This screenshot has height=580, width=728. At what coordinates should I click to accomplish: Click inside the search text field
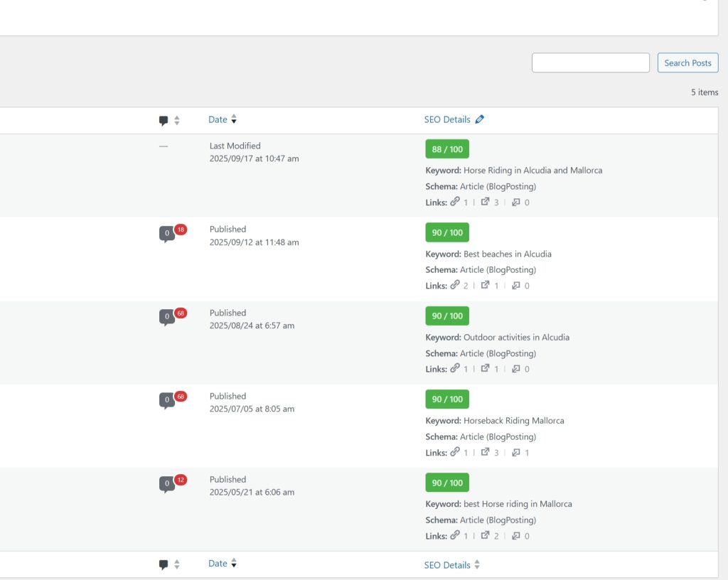pyautogui.click(x=590, y=63)
